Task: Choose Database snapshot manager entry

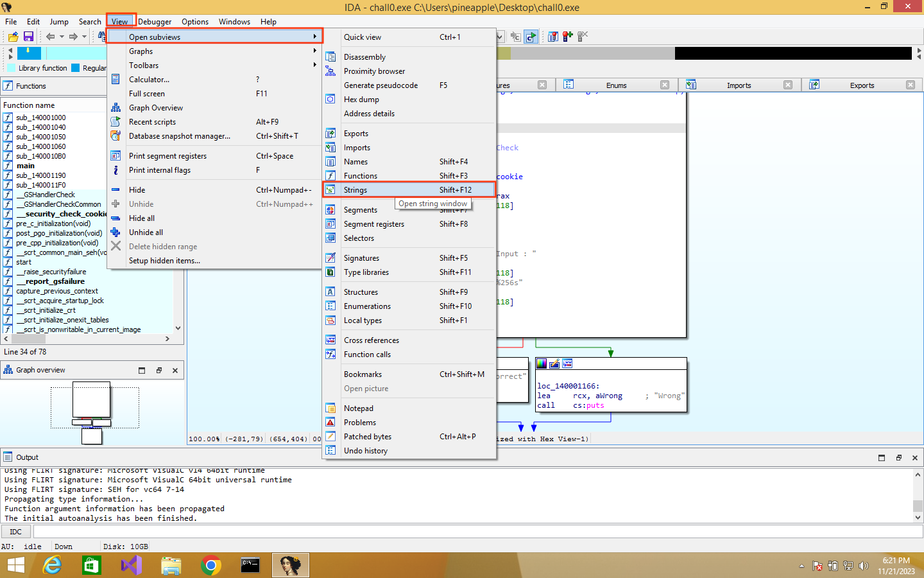Action: click(214, 136)
